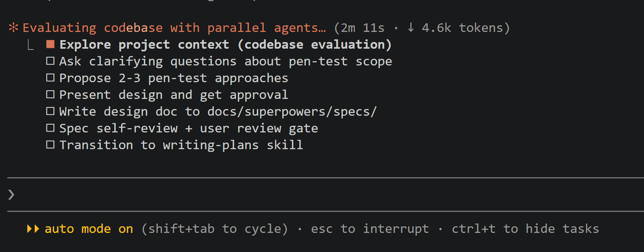Click the 'Evaluating codebase with parallel agents' status
This screenshot has height=252, width=644.
[174, 28]
